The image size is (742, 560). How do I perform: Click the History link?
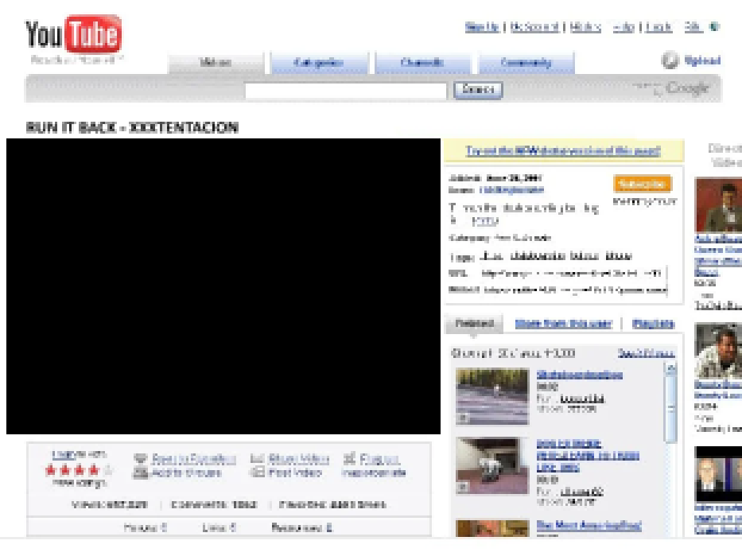coord(585,27)
